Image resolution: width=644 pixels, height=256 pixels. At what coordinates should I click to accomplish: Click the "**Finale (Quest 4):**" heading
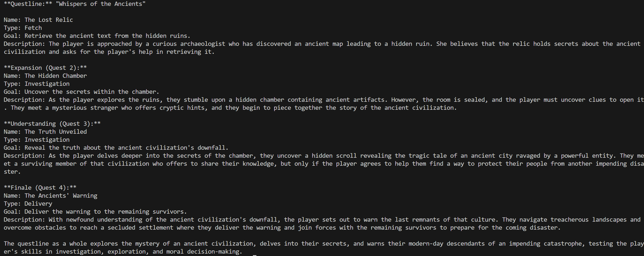(40, 188)
